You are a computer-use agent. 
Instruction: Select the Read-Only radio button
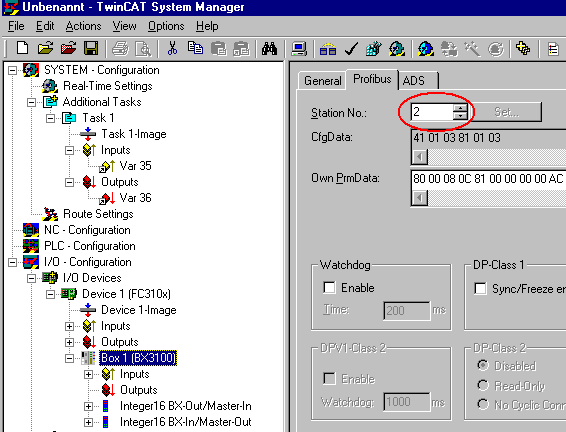click(x=483, y=385)
